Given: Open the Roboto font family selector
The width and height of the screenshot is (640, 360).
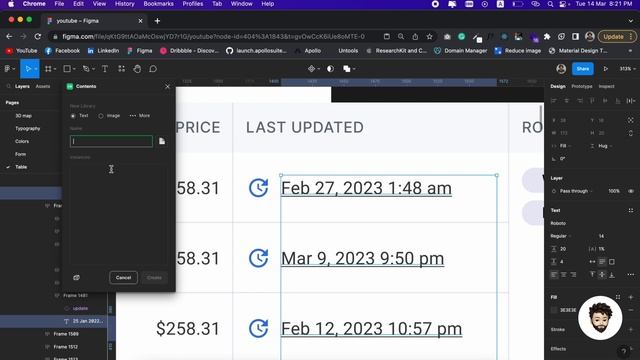Looking at the screenshot, I should [558, 223].
